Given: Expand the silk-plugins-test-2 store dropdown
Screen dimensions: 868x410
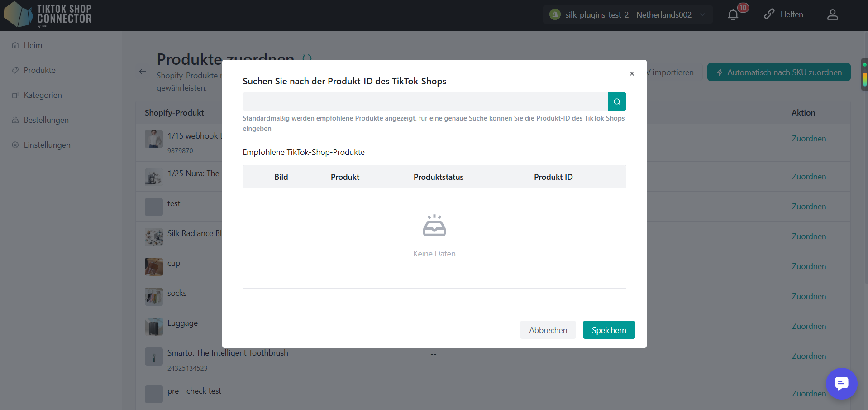Looking at the screenshot, I should [x=628, y=14].
